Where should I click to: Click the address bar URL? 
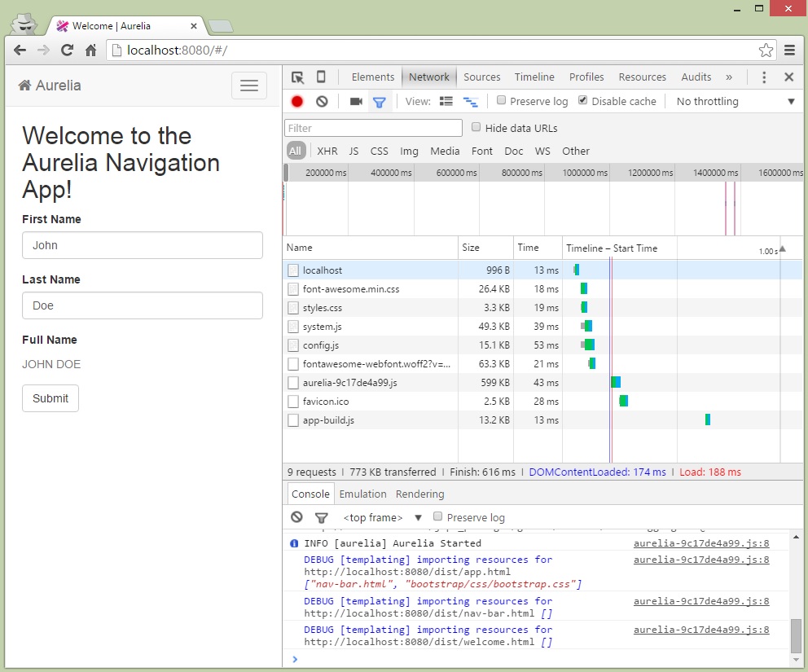tap(177, 50)
